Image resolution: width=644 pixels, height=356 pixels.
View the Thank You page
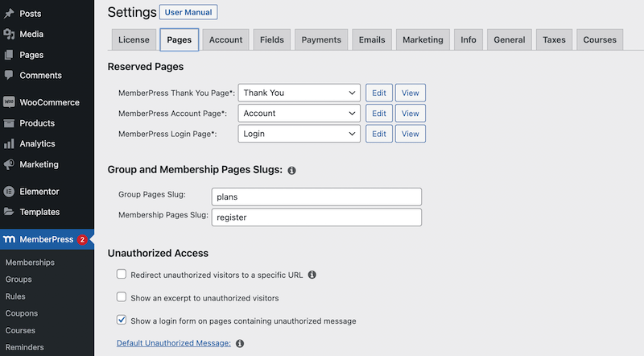click(411, 93)
